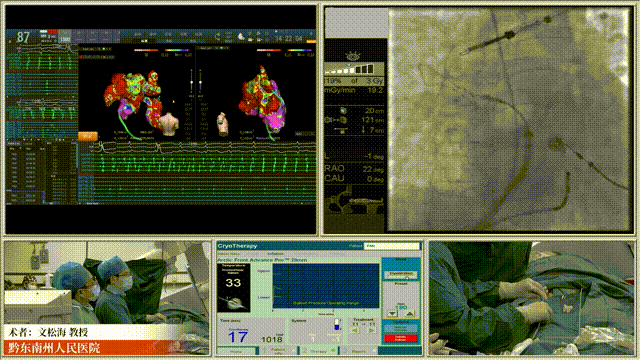The width and height of the screenshot is (640, 360).
Task: Click the torso orientation icon in left map
Action: (169, 124)
